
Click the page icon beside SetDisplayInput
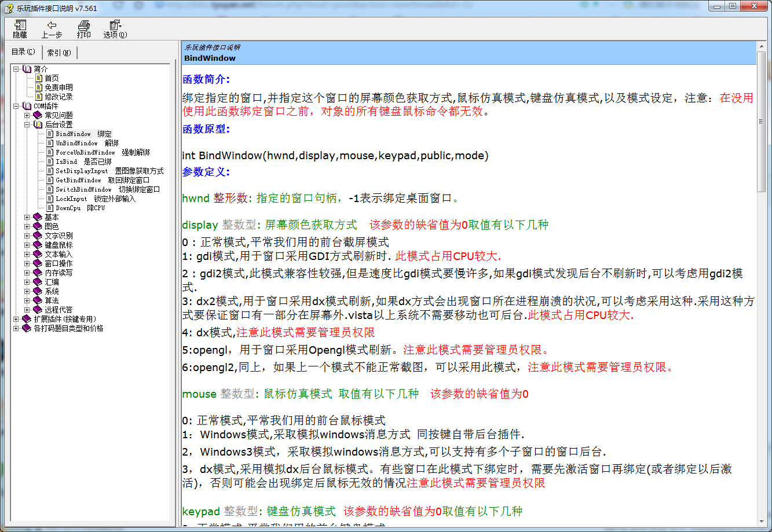(x=50, y=171)
